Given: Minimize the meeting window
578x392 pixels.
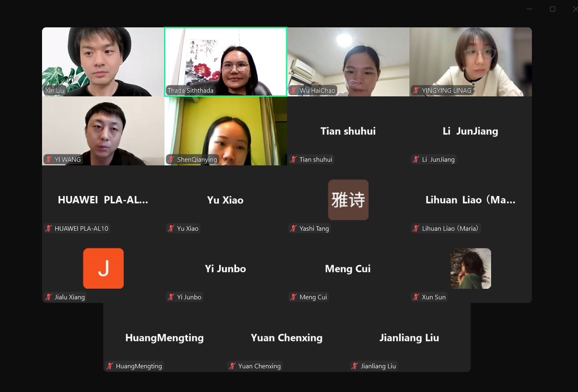Looking at the screenshot, I should click(529, 9).
